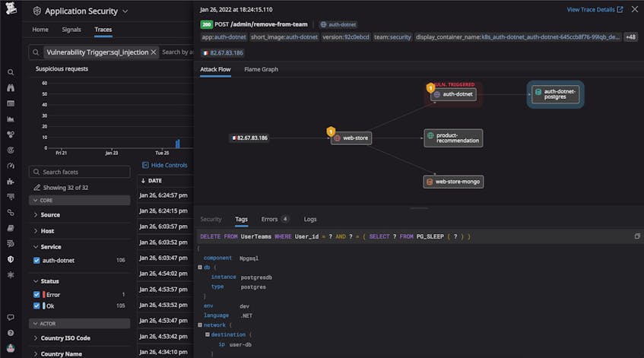Select the product-recommendation node
644x358 pixels.
(453, 138)
